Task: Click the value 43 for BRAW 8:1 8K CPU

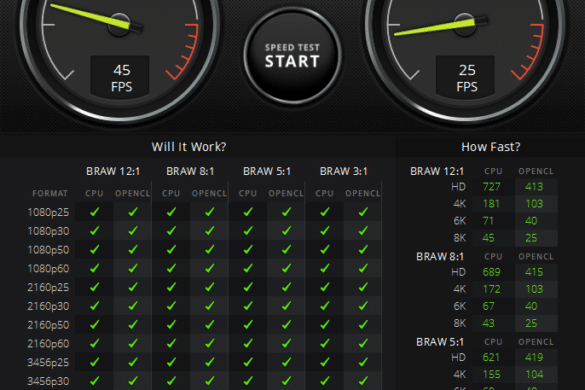Action: pyautogui.click(x=488, y=323)
